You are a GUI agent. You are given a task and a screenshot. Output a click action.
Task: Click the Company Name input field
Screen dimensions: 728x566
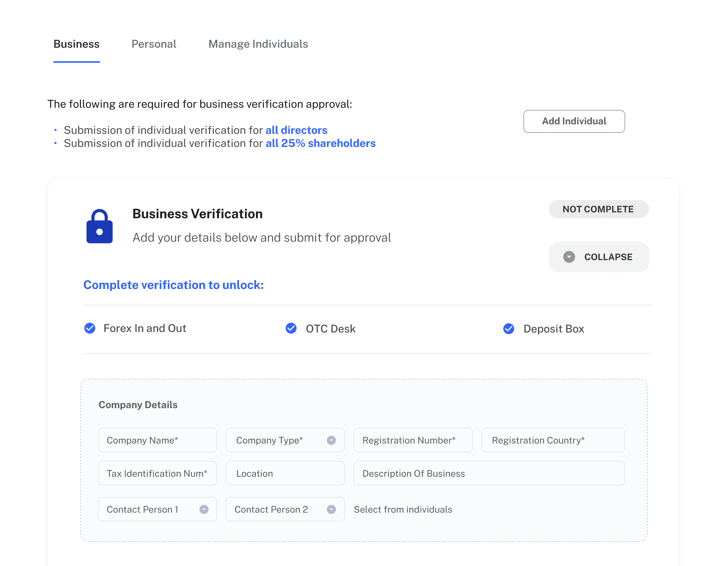[x=157, y=440]
